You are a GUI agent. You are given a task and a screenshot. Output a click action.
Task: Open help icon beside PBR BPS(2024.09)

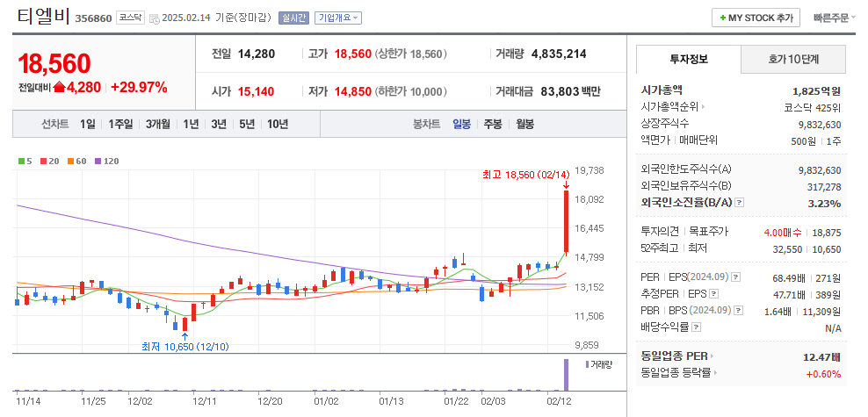coord(739,310)
